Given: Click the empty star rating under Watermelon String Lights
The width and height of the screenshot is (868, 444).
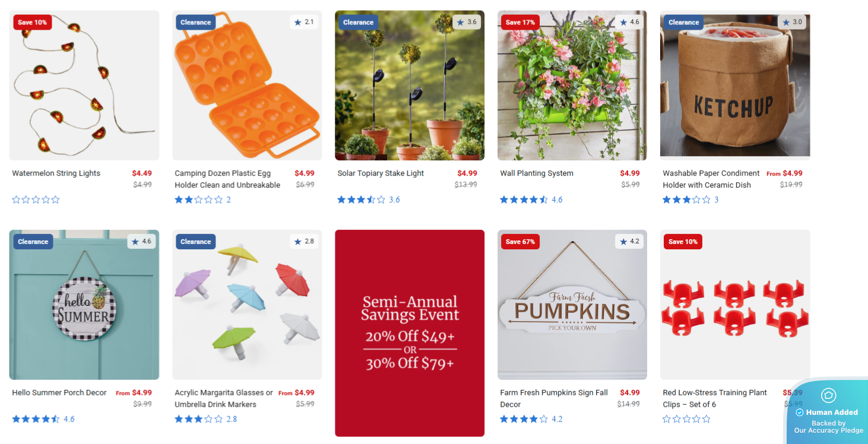Looking at the screenshot, I should (36, 199).
